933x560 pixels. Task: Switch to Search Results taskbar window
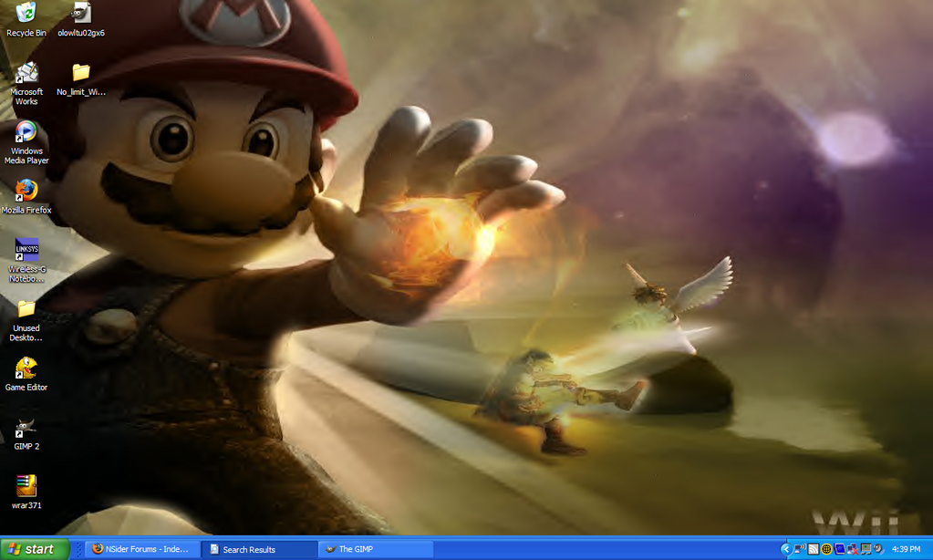point(259,549)
